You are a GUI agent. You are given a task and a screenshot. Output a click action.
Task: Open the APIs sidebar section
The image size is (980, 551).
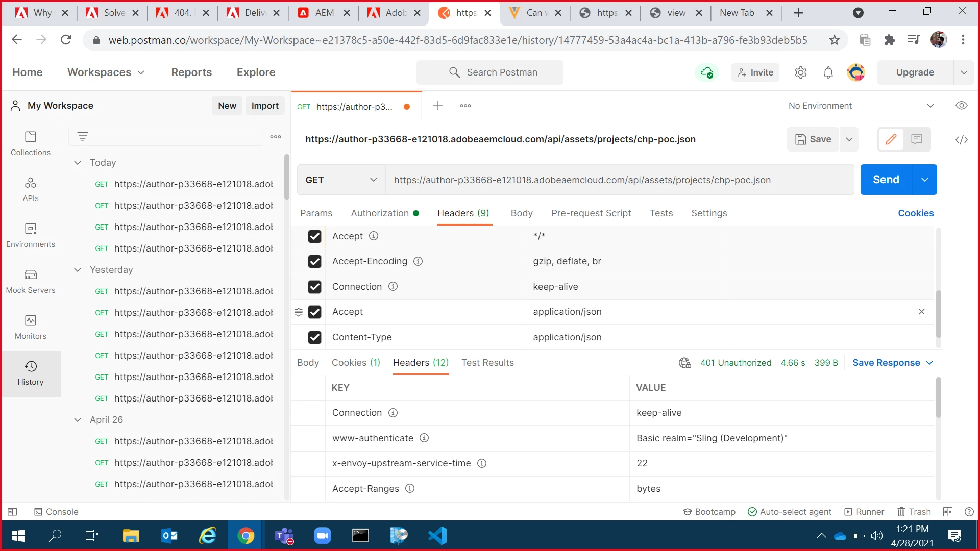(x=31, y=189)
